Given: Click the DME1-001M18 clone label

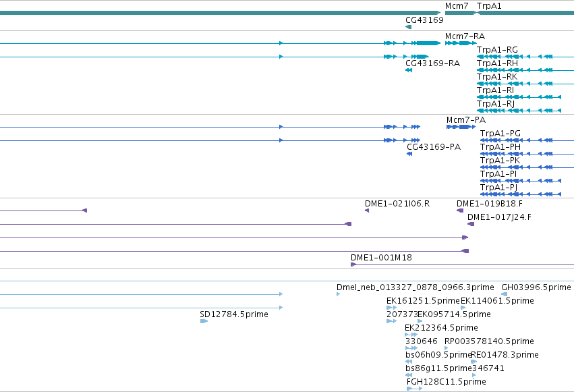Looking at the screenshot, I should (381, 258).
